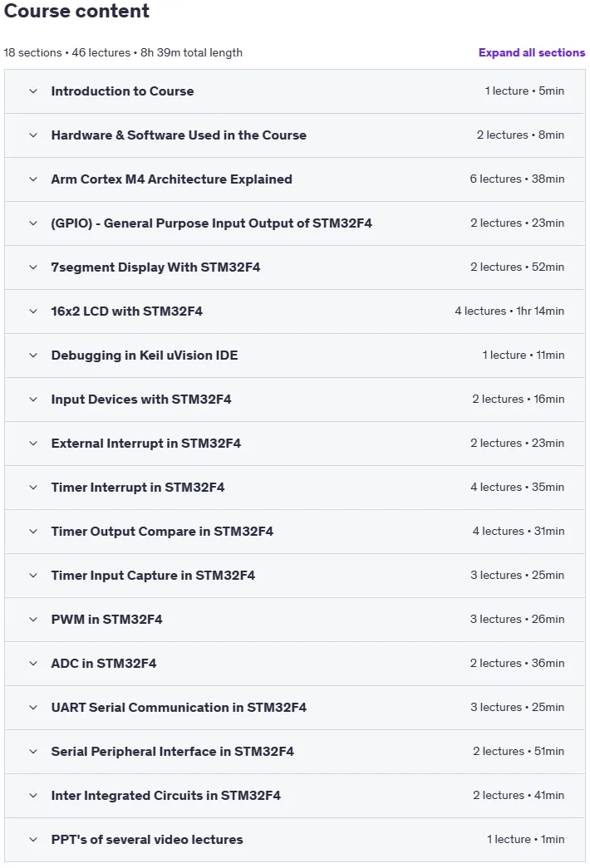Expand all sections link
This screenshot has height=868, width=590.
[x=531, y=52]
